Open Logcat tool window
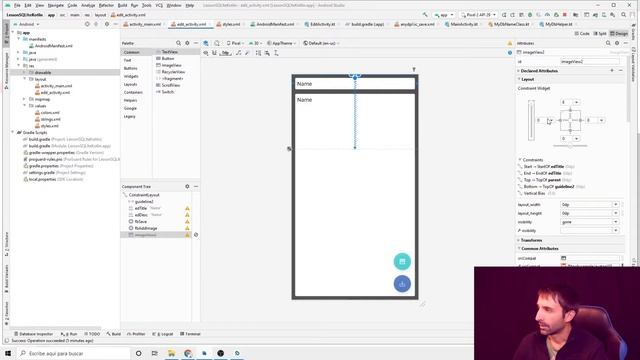 [x=163, y=334]
